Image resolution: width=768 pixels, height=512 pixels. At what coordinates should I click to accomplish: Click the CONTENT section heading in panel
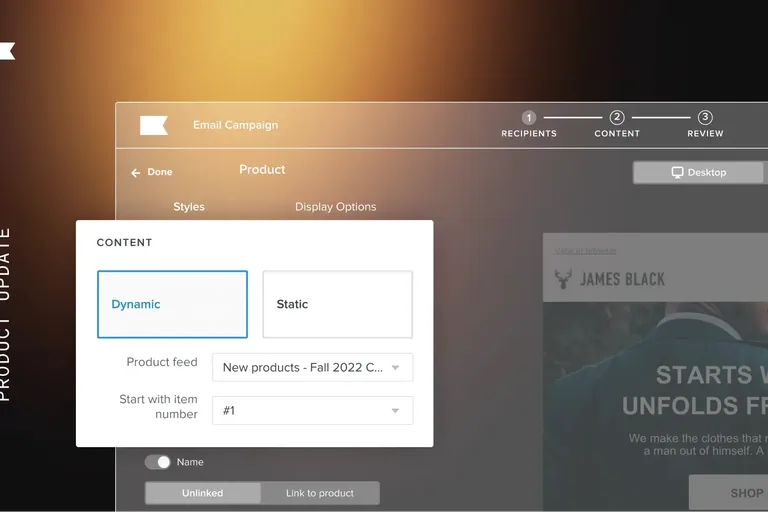pos(124,243)
